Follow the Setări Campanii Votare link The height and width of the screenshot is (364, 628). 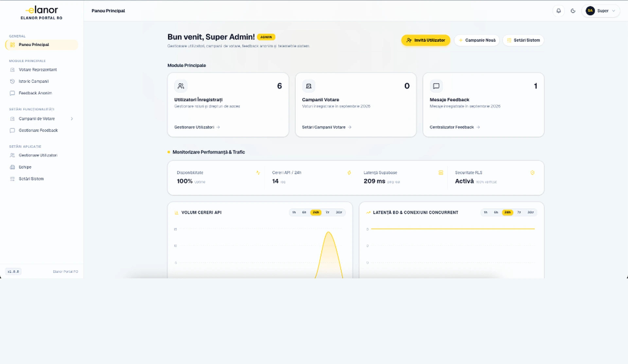point(326,127)
